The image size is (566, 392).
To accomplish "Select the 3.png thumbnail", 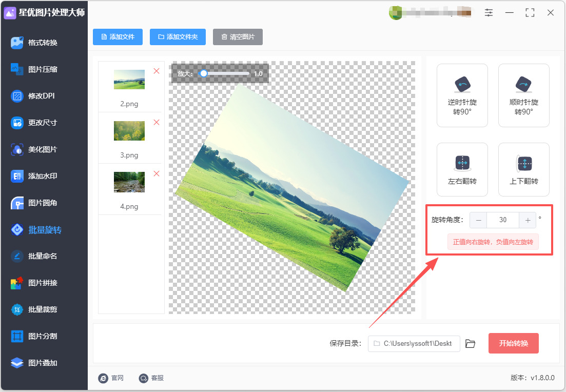I will click(129, 131).
